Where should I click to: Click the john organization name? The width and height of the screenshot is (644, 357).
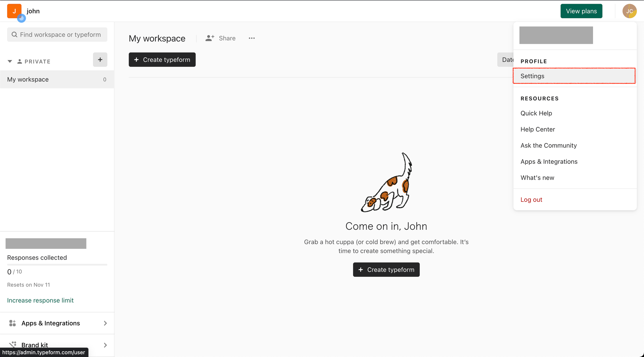33,11
